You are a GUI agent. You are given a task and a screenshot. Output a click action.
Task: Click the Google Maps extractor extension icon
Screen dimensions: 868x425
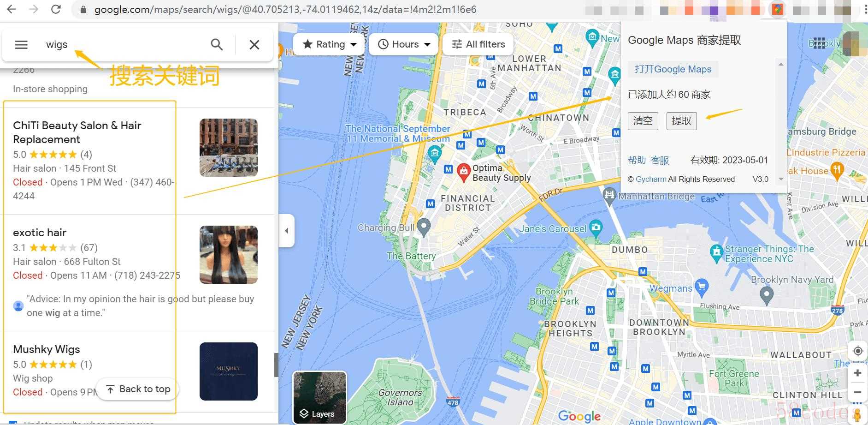coord(778,10)
